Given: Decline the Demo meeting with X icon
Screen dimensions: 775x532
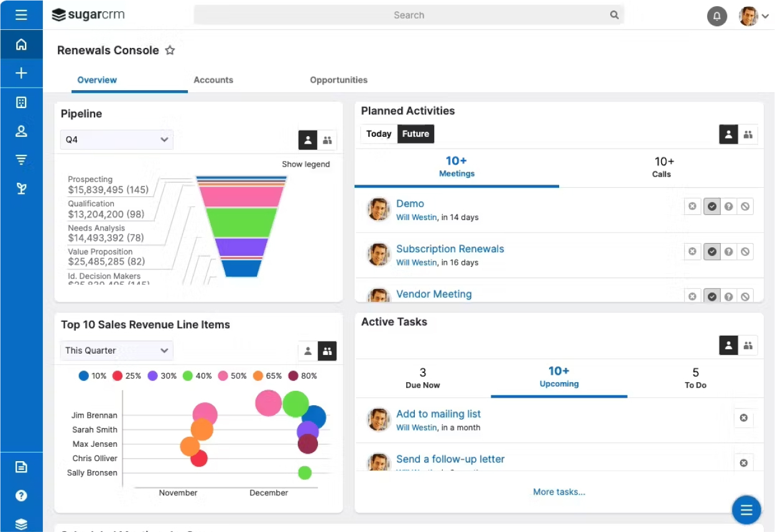Looking at the screenshot, I should 692,206.
